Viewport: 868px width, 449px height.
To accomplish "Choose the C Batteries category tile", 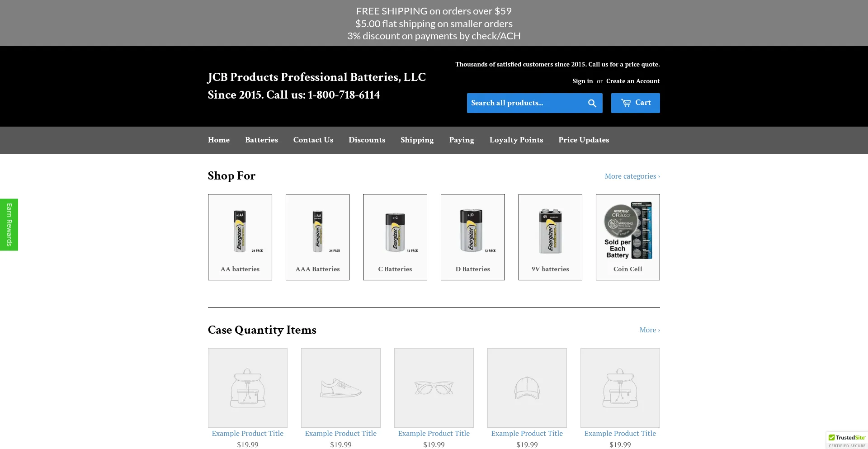I will click(x=395, y=237).
